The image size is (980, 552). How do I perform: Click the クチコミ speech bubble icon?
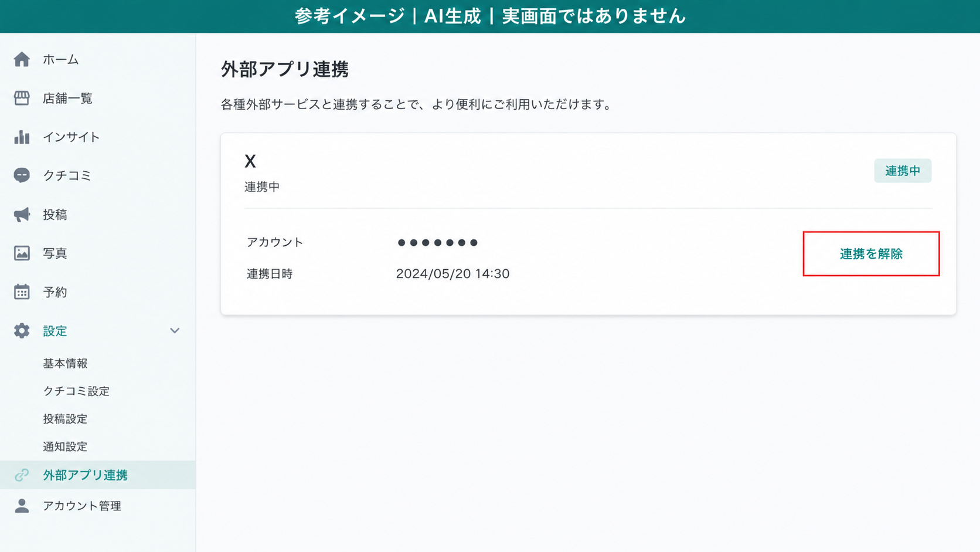22,175
